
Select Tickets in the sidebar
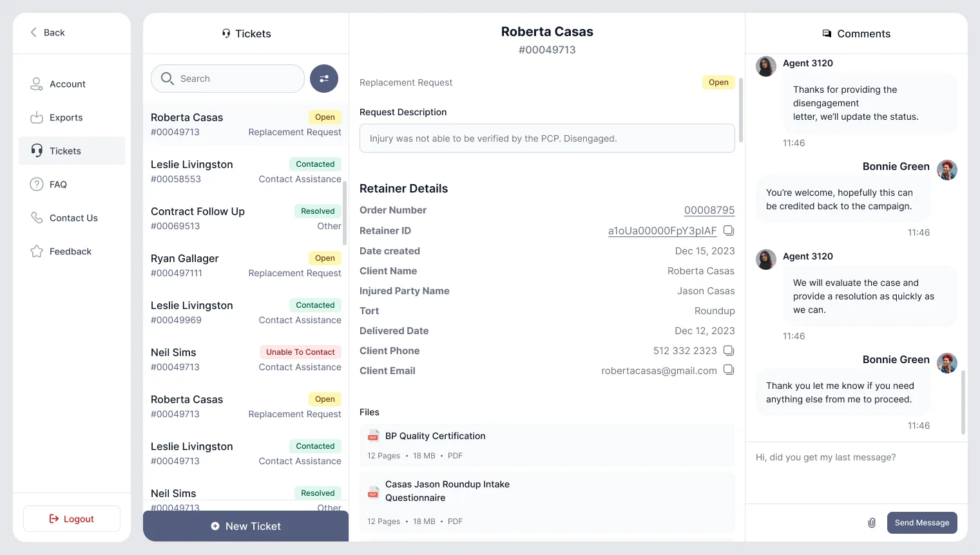pos(72,151)
